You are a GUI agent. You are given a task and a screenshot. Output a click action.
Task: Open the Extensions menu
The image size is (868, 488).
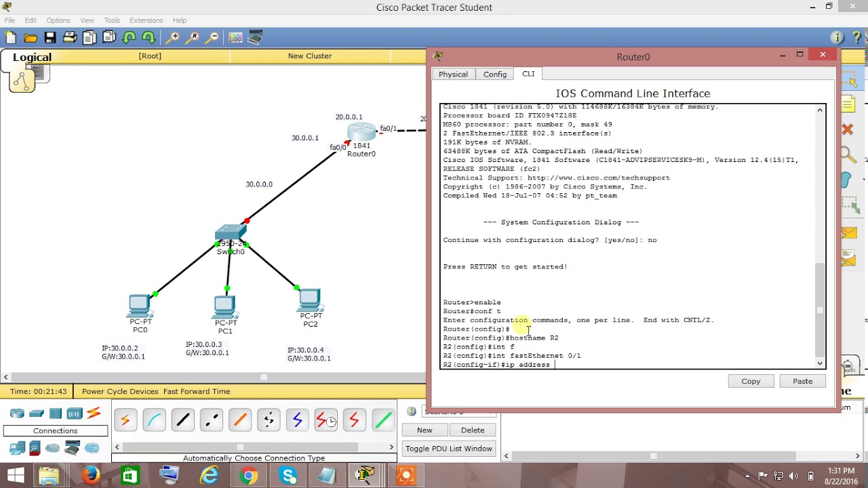[x=146, y=20]
